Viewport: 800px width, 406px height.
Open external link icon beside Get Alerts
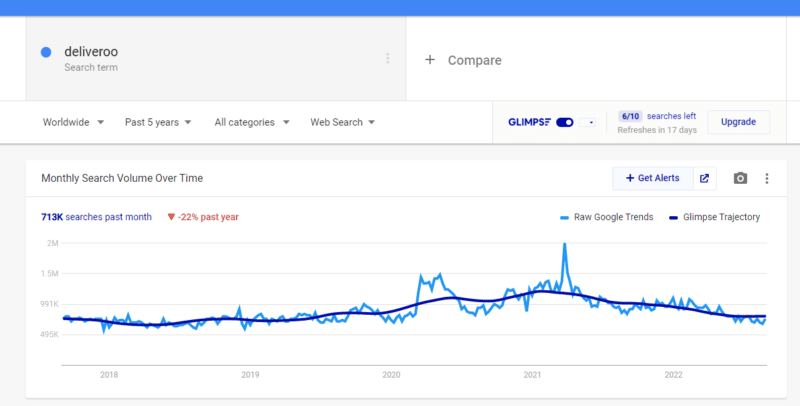(x=704, y=178)
